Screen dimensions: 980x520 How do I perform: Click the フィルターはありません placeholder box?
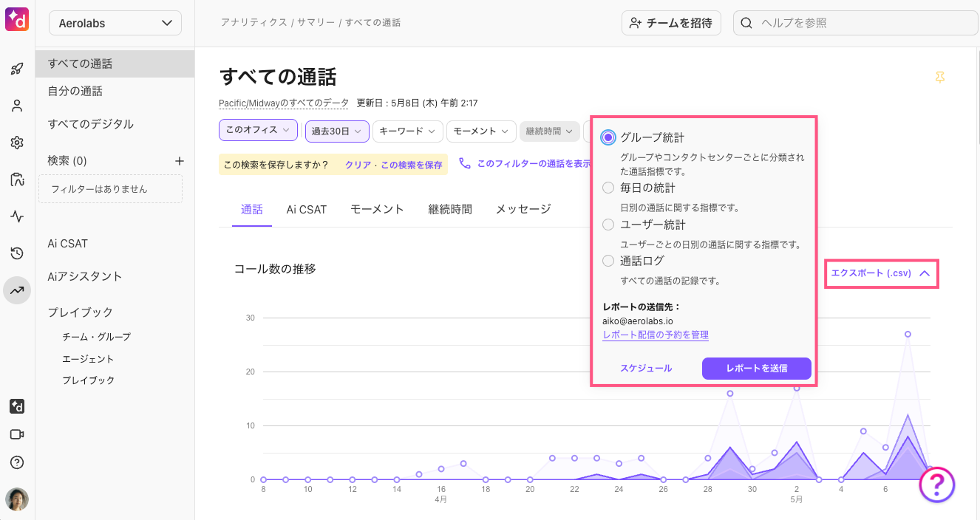tap(110, 189)
